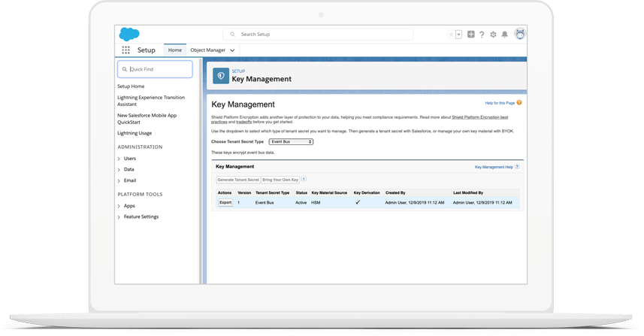
Task: Open the Choose Tenant Secret Type dropdown
Action: 291,142
